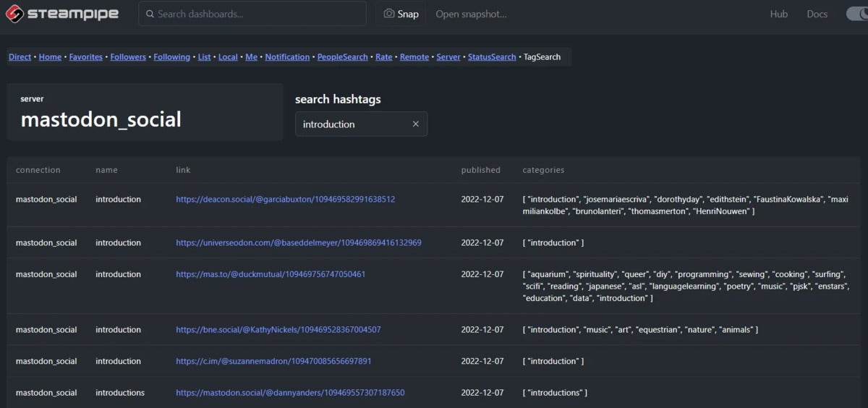Open the mastodon.social dannyanders post link
The width and height of the screenshot is (868, 408).
click(290, 393)
